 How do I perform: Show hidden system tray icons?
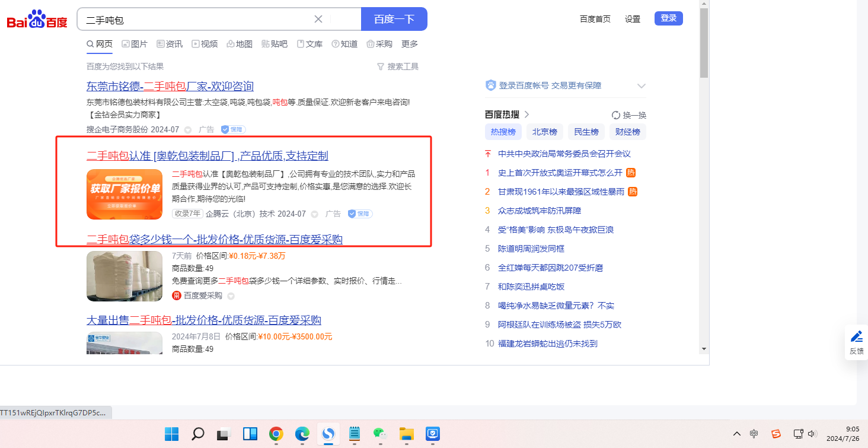coord(737,434)
